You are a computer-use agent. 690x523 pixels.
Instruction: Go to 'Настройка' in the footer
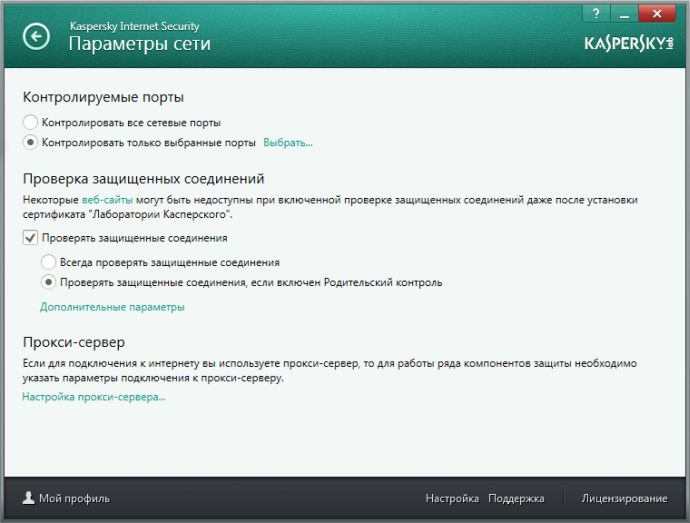point(452,498)
